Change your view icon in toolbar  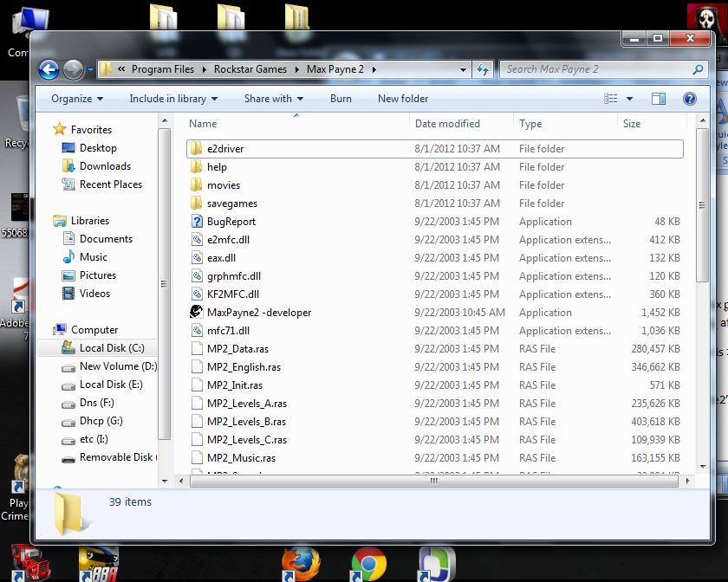click(610, 99)
